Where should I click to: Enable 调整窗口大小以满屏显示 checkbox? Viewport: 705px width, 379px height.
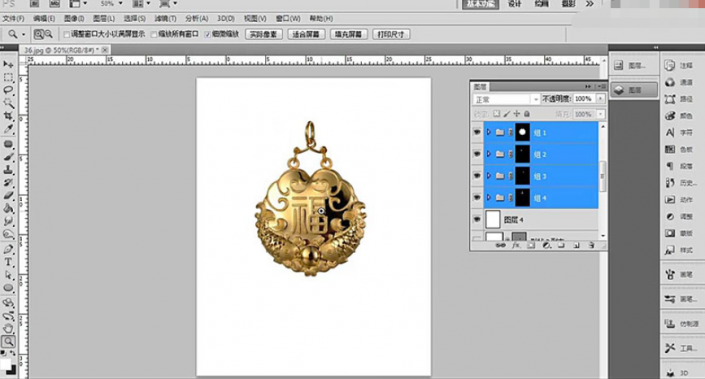click(x=67, y=35)
